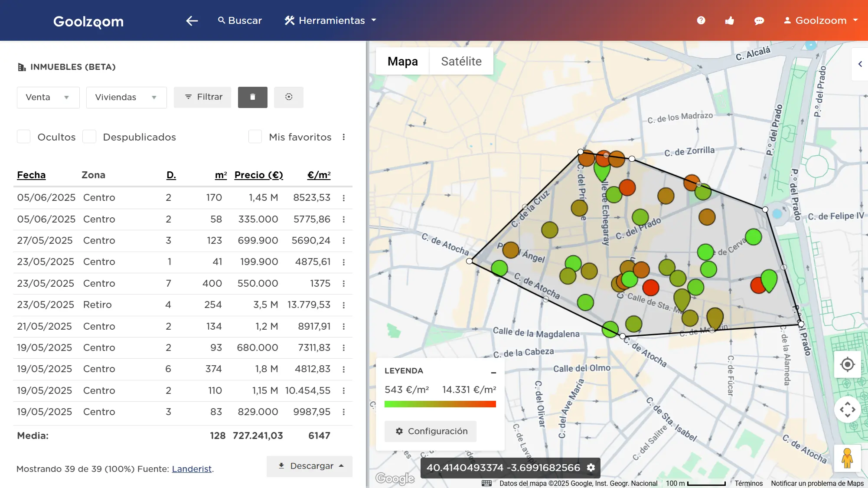Select the 1,8 M price cell
Screen dimensions: 868x488
tap(267, 369)
